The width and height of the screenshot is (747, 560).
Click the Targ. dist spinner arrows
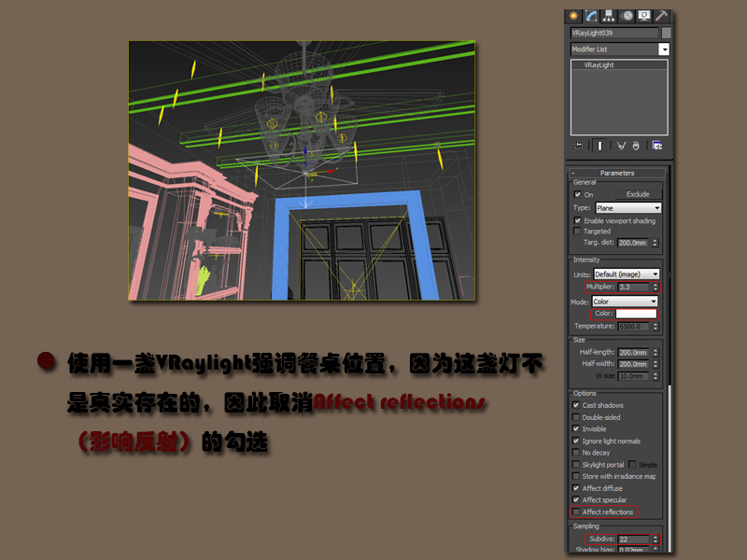coord(655,243)
